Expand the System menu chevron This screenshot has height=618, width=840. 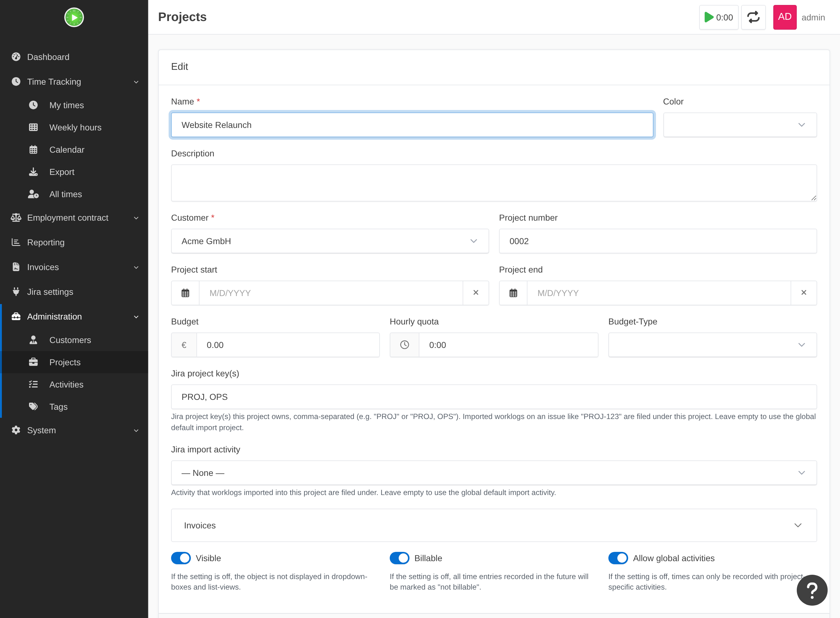[x=136, y=430]
